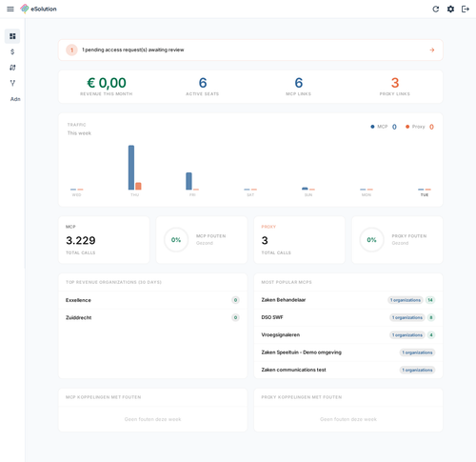Click Friday's blue MCP traffic bar
Viewport: 476px width, 462px height.
tap(188, 181)
